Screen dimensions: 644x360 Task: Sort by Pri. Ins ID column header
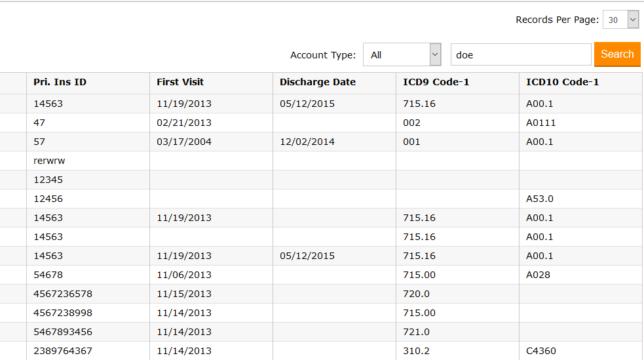60,82
